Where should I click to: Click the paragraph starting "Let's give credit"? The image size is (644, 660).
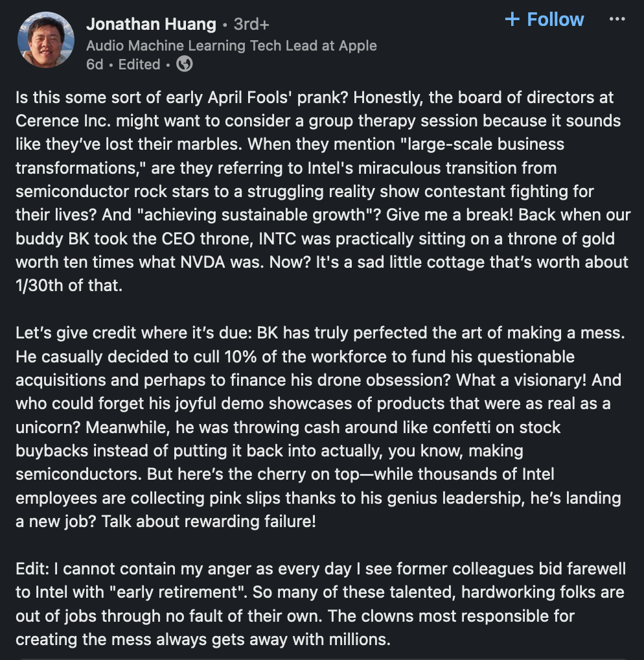pyautogui.click(x=322, y=428)
